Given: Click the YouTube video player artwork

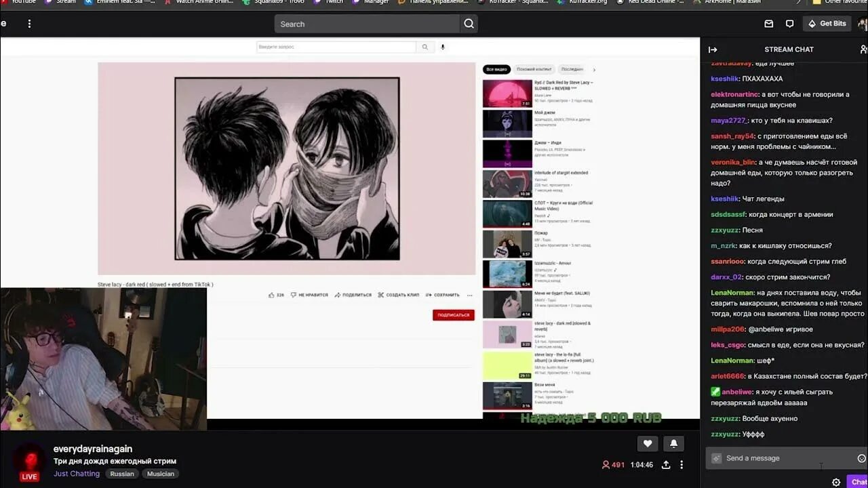Looking at the screenshot, I should tap(287, 169).
